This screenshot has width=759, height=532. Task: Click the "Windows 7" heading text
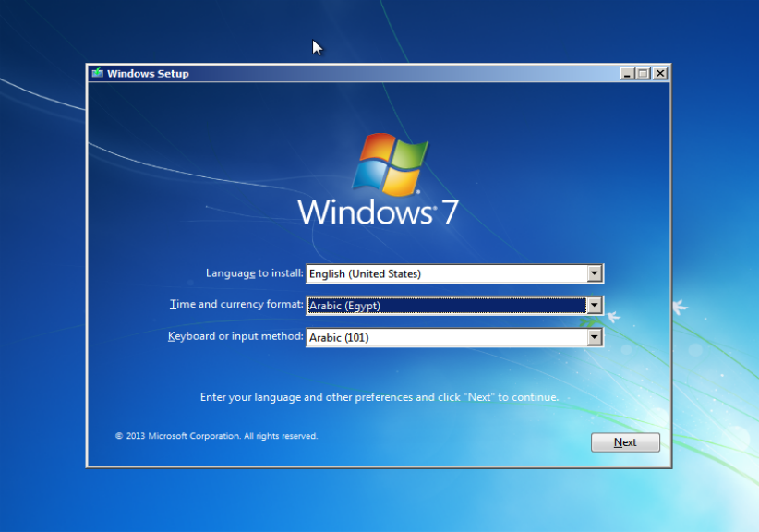tap(378, 212)
